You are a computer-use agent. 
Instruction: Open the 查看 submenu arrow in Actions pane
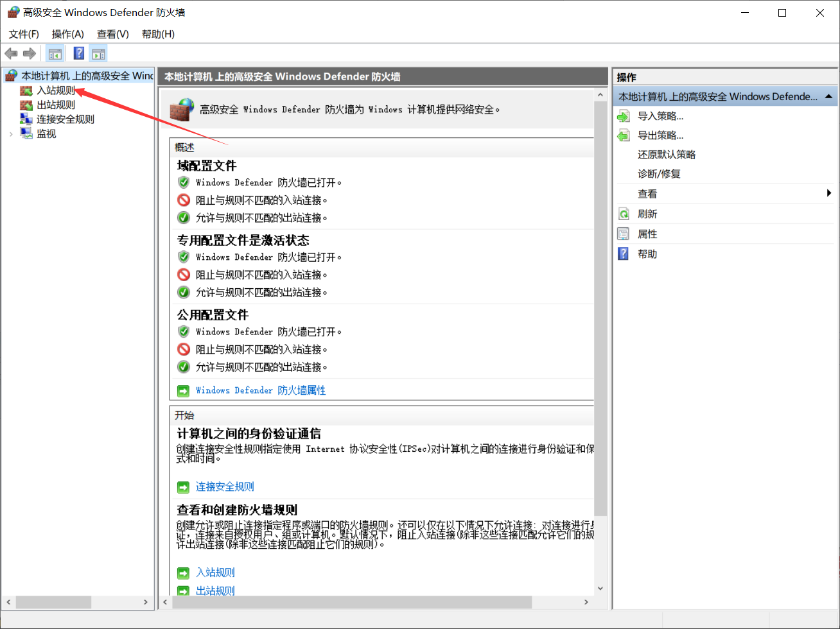tap(828, 193)
